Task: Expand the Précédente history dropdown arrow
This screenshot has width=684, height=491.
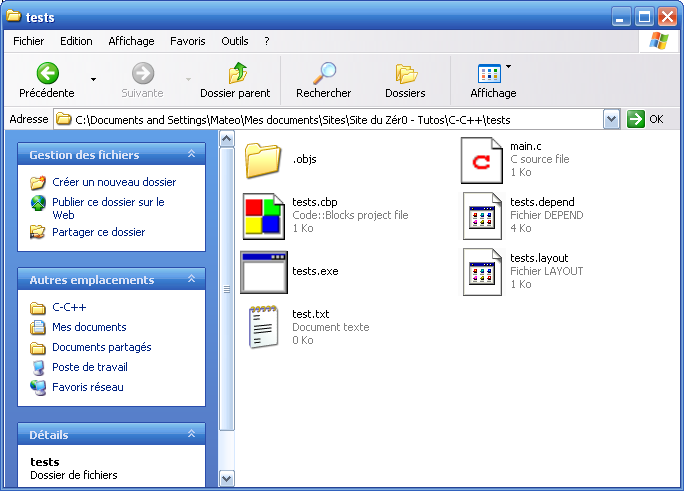Action: [94, 78]
